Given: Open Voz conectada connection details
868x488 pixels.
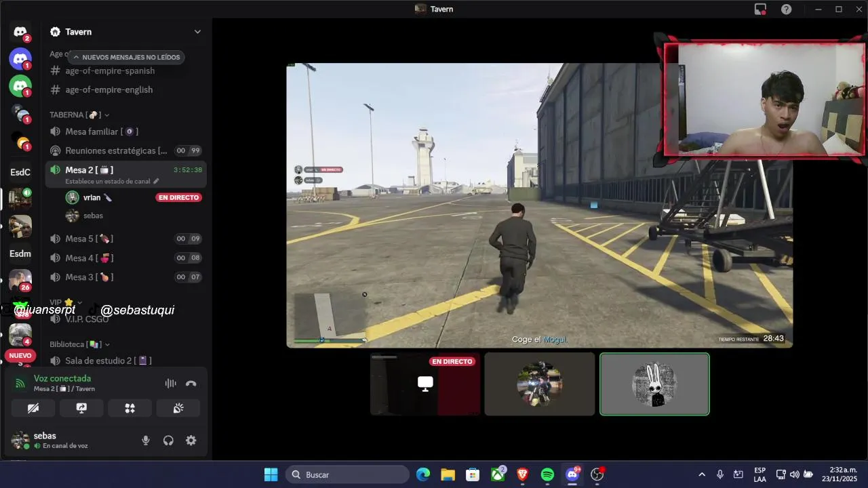Looking at the screenshot, I should coord(62,378).
